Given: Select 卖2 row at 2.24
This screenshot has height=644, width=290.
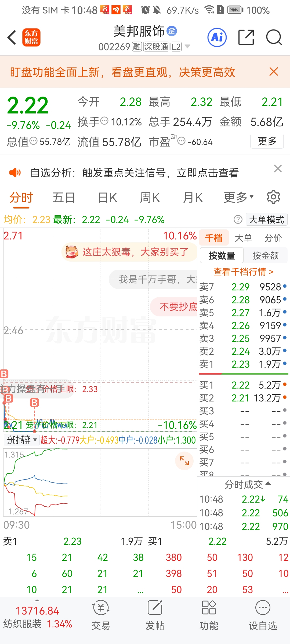Looking at the screenshot, I should pos(243,351).
